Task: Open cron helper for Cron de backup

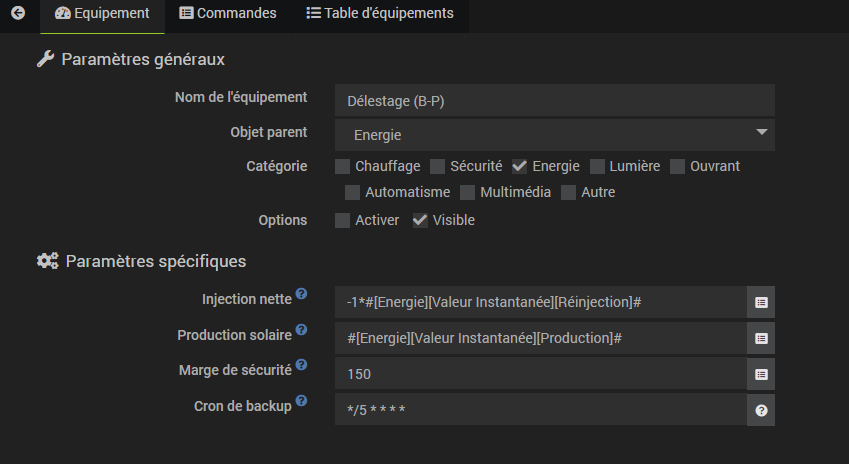Action: pos(761,410)
